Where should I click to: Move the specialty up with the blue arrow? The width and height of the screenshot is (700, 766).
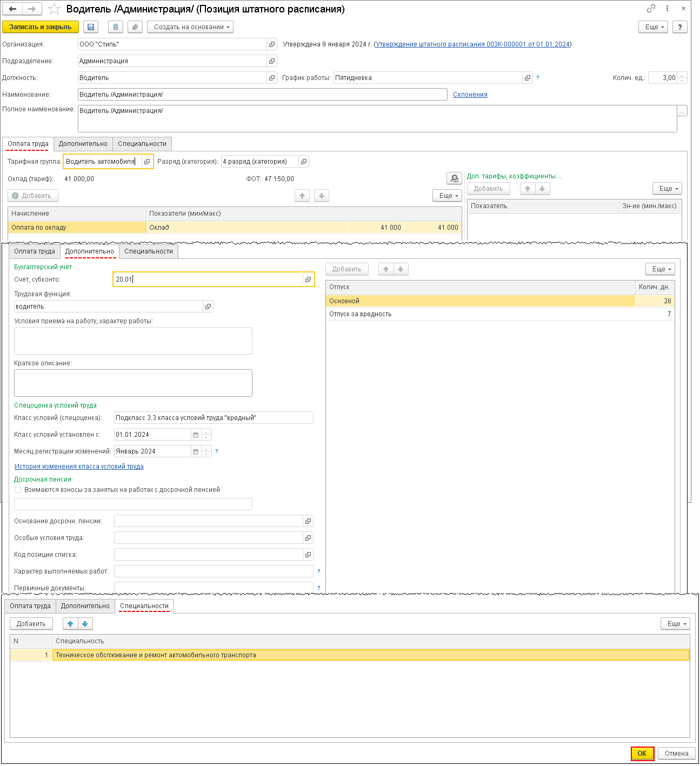[x=70, y=624]
